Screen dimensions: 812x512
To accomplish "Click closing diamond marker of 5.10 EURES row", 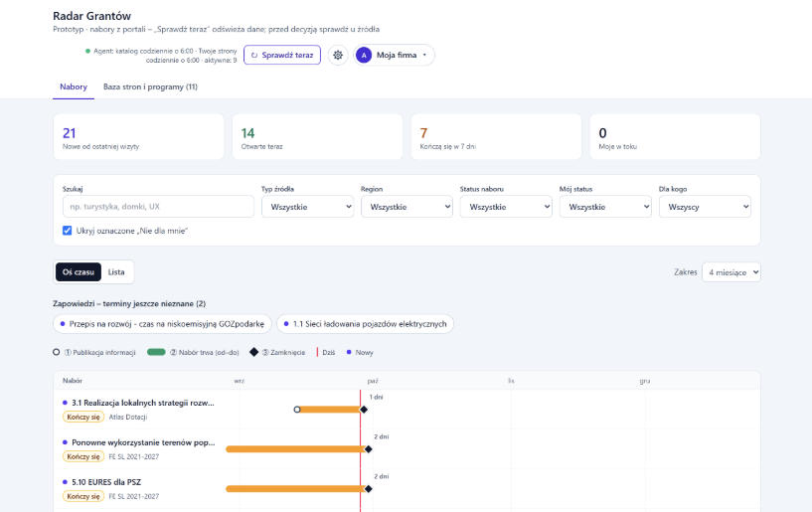I will [368, 489].
